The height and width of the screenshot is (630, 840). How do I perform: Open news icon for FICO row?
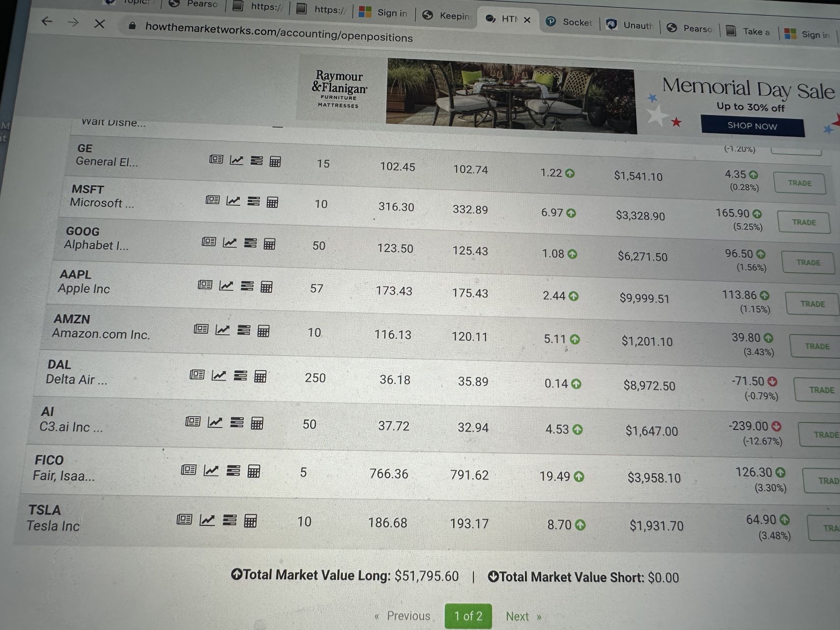coord(189,470)
